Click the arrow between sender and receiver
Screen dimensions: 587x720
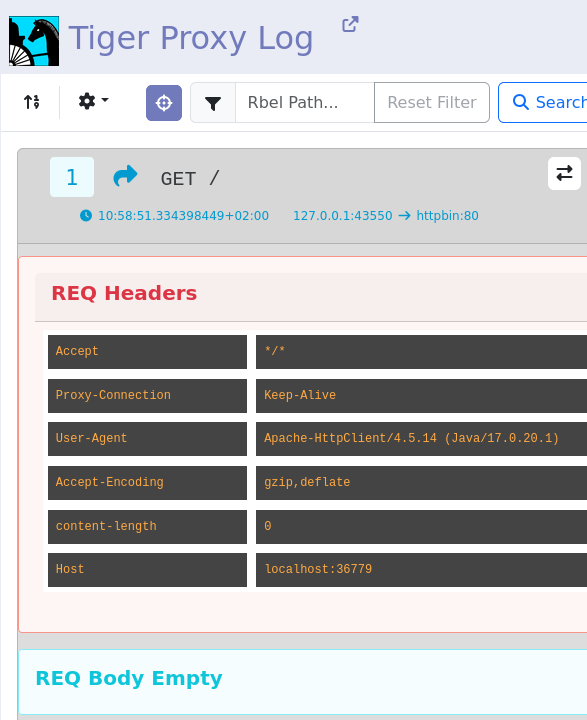(405, 215)
